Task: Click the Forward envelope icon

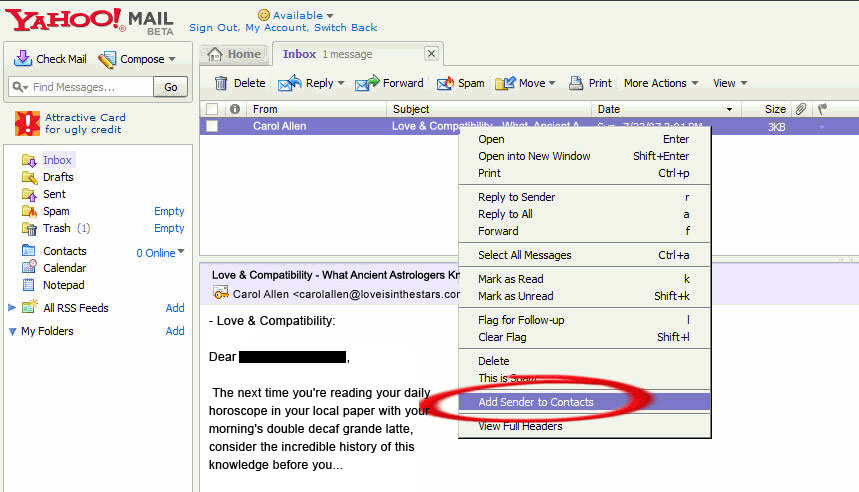Action: (x=366, y=83)
